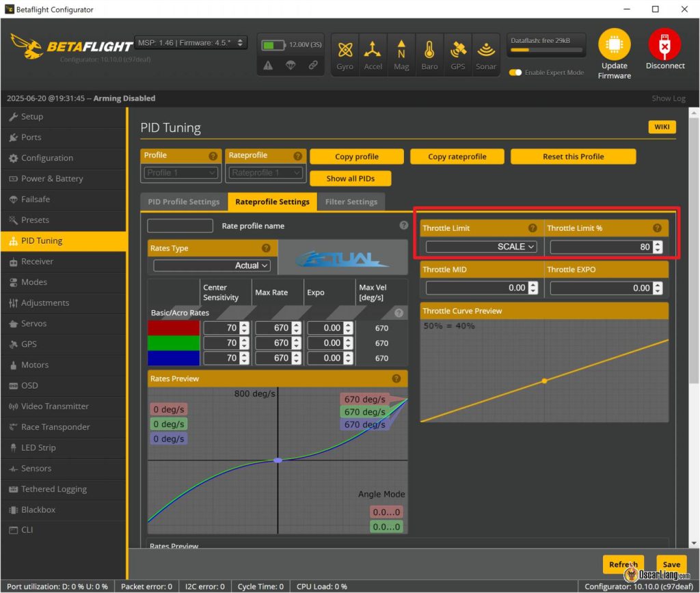Open the MSP firmware version selector
Viewport: 700px width, 593px height.
tap(191, 43)
